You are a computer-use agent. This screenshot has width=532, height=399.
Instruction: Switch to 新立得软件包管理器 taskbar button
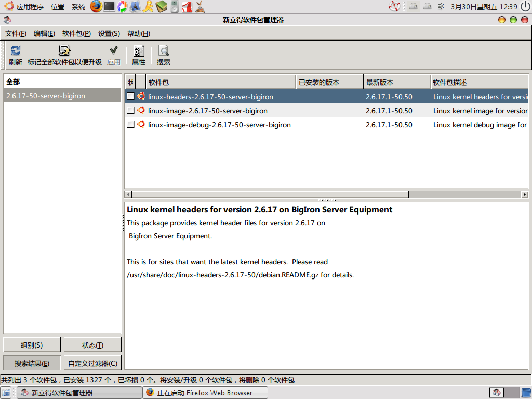pyautogui.click(x=79, y=393)
